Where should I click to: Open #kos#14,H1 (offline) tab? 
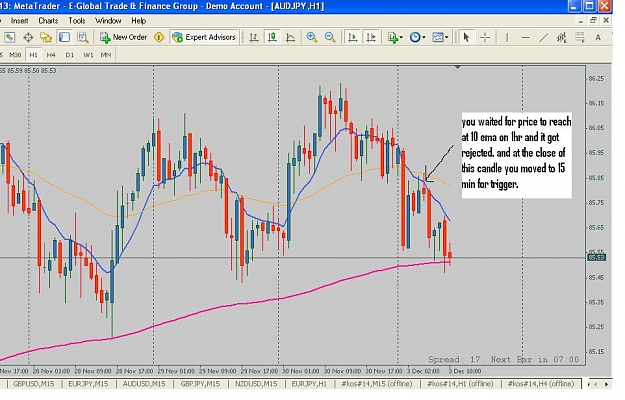(460, 384)
